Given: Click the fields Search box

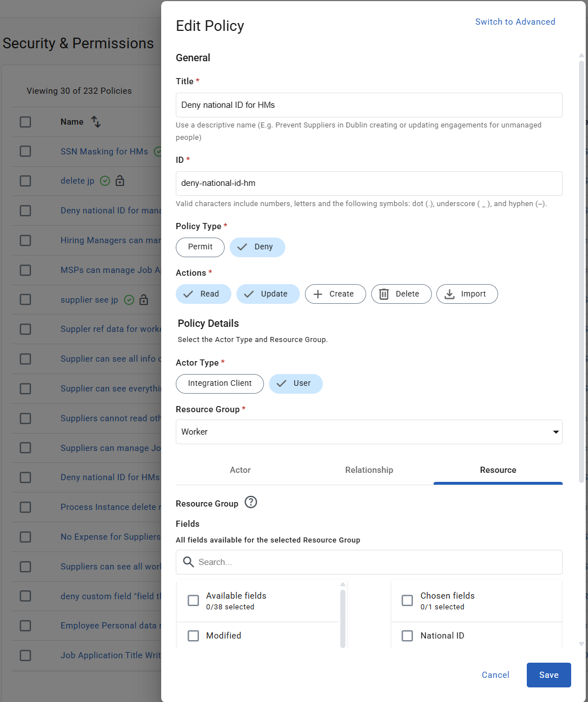Looking at the screenshot, I should click(x=369, y=562).
